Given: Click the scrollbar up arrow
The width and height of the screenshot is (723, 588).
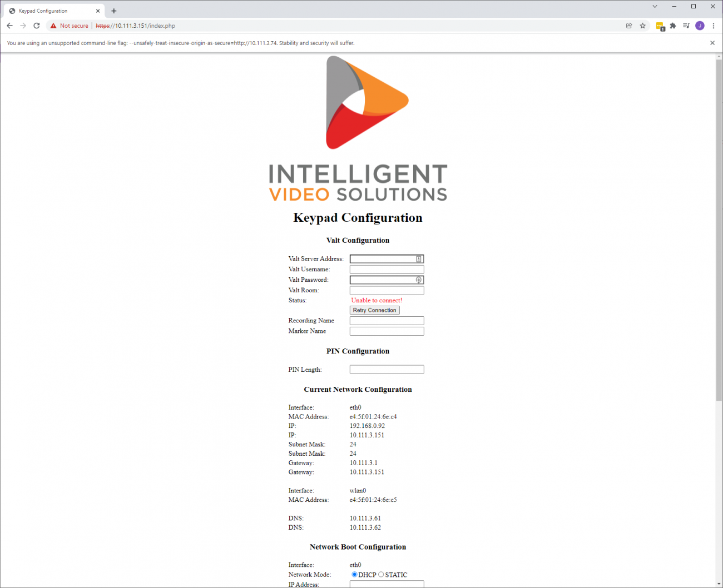Looking at the screenshot, I should point(719,57).
